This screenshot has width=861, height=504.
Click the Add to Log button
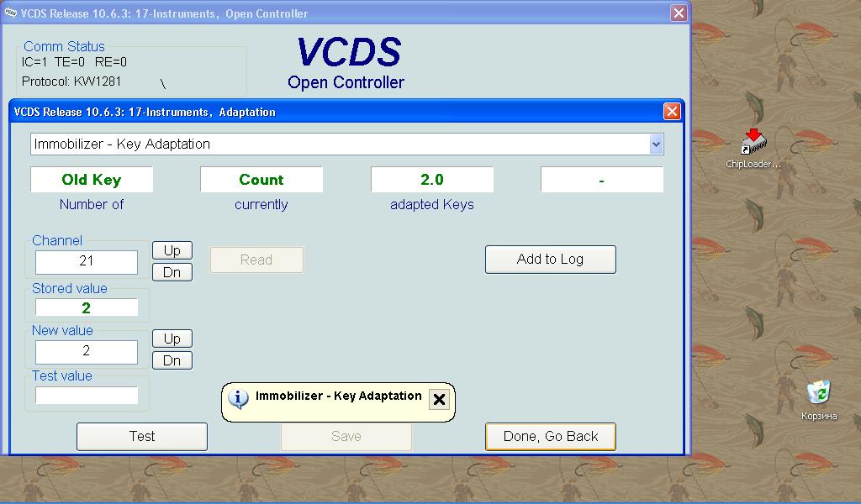[550, 260]
